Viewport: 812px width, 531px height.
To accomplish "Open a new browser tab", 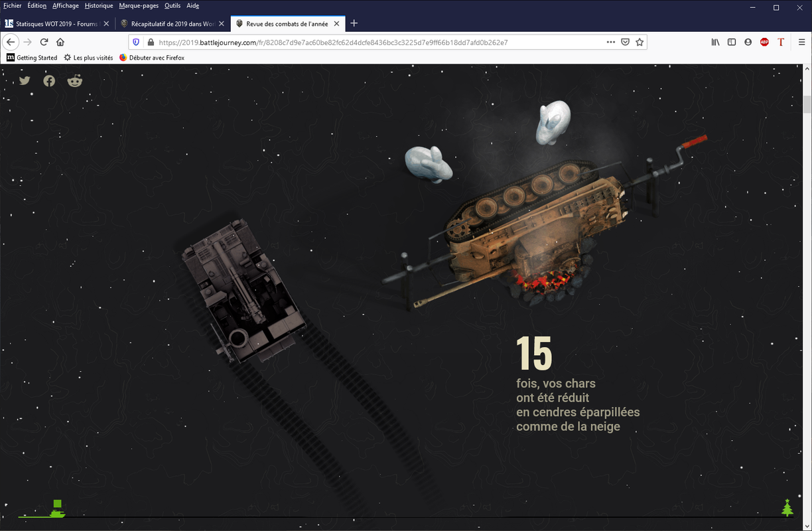I will tap(354, 23).
